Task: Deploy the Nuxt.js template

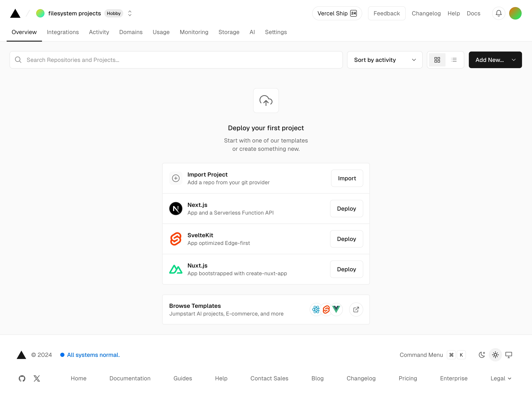Action: 346,269
